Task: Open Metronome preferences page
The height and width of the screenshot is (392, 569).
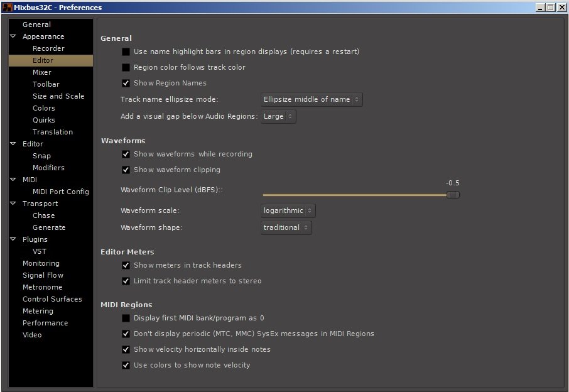Action: tap(43, 288)
